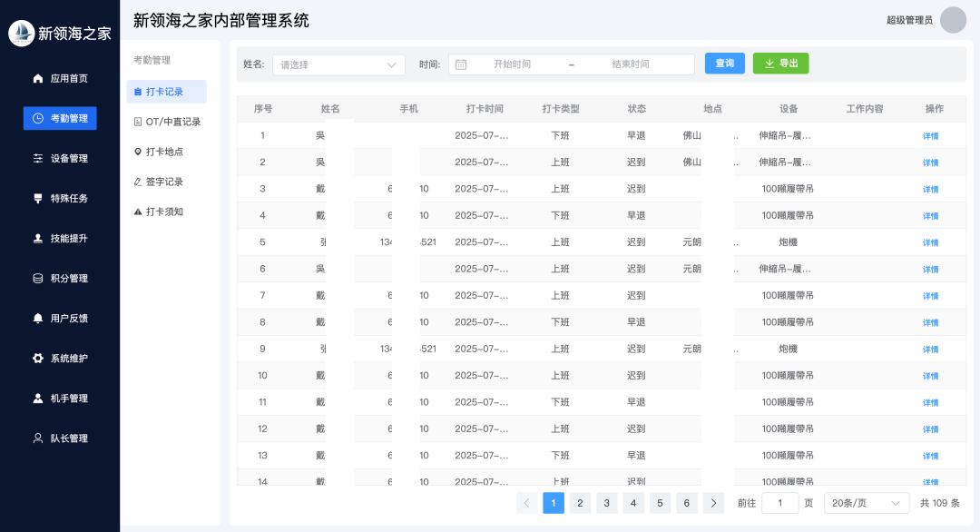Switch to 打卡地点 submenu text
This screenshot has height=532, width=980.
point(164,152)
